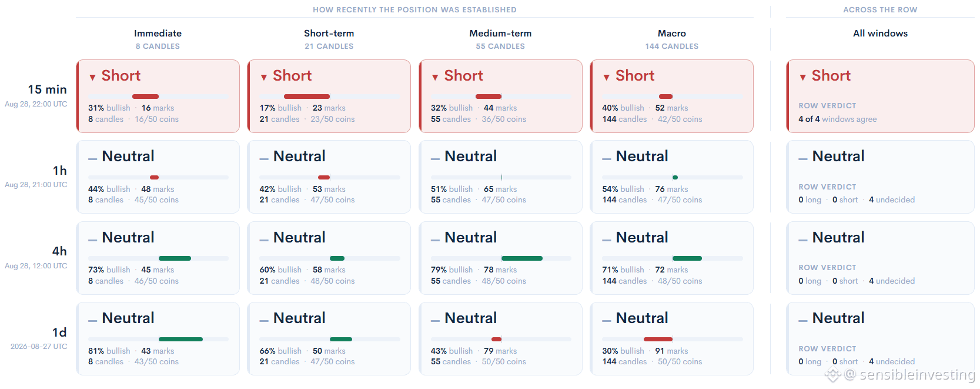Select the All windows column header
Image resolution: width=980 pixels, height=389 pixels.
click(880, 34)
